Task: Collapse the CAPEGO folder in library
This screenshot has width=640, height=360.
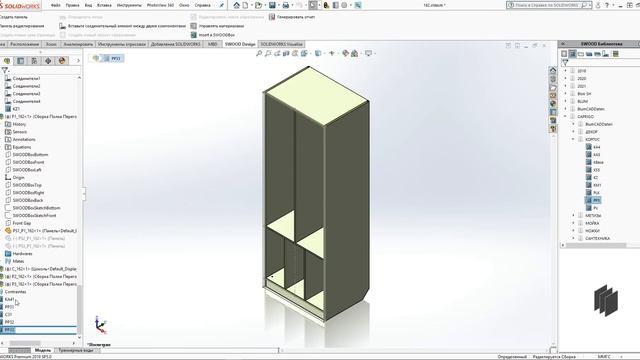Action: [x=565, y=117]
